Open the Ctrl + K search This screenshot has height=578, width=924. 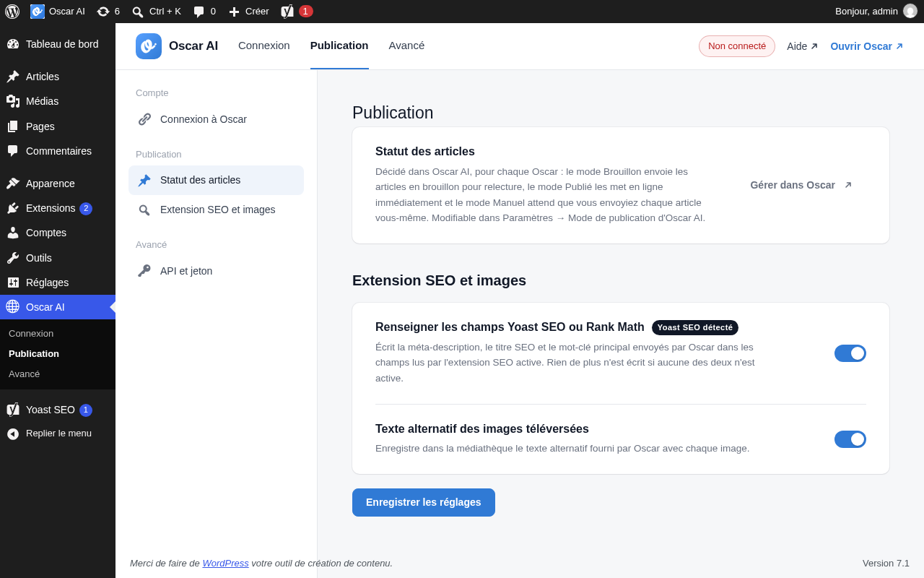click(x=157, y=12)
